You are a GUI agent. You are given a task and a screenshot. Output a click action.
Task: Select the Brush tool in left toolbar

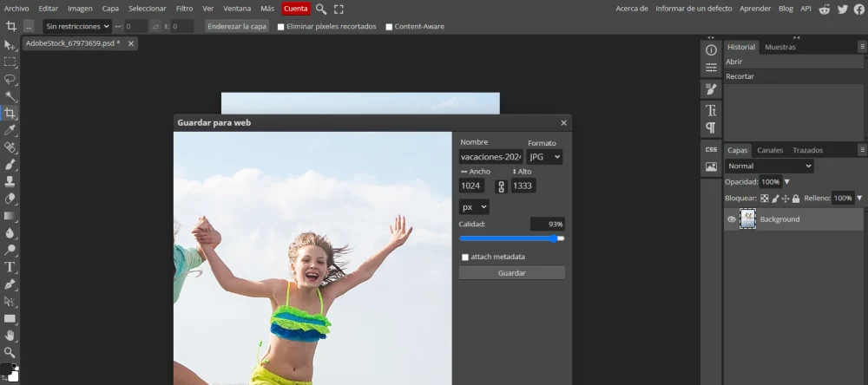[10, 164]
